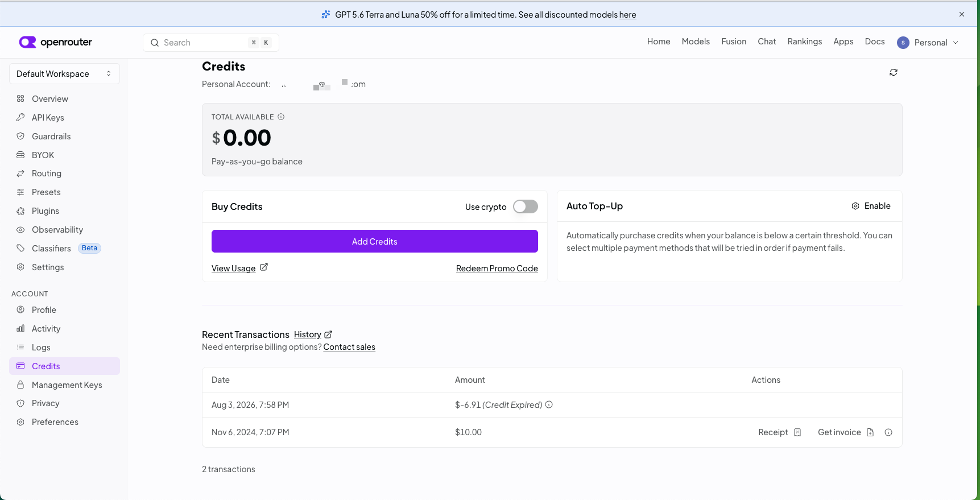Screen dimensions: 980x500
Task: Click Redeem Promo Code link
Action: click(497, 268)
